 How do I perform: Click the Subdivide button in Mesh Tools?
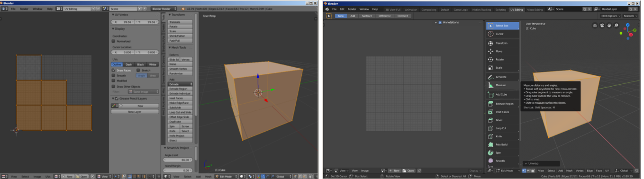pos(181,107)
